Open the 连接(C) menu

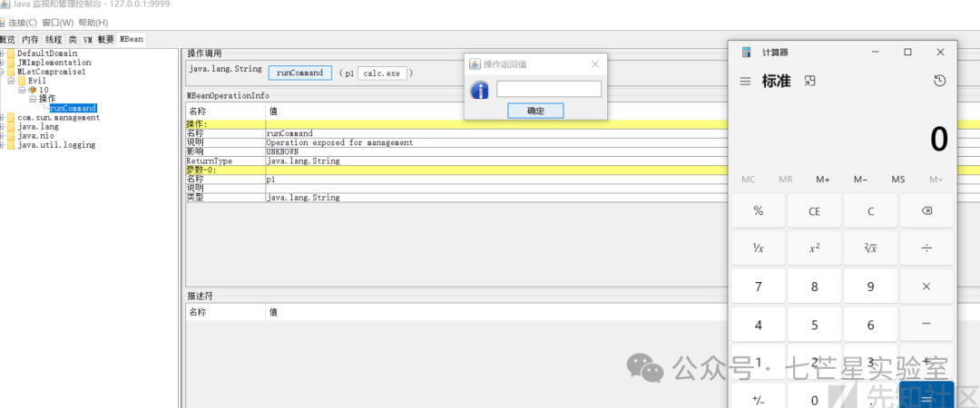pos(22,23)
